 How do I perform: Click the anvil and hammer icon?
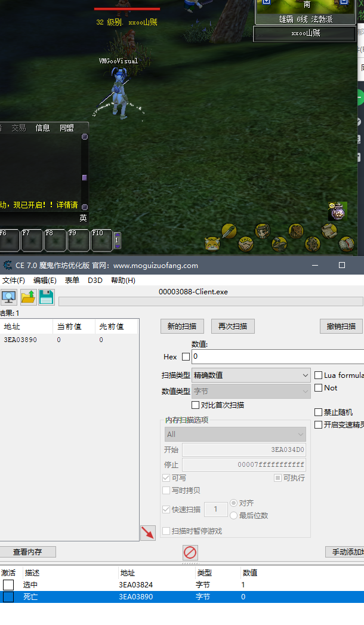coord(279,244)
